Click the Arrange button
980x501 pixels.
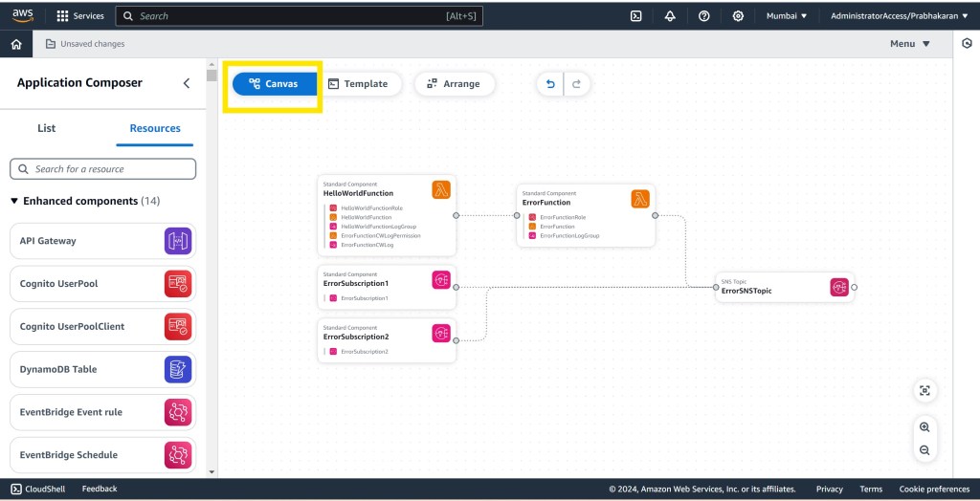454,84
